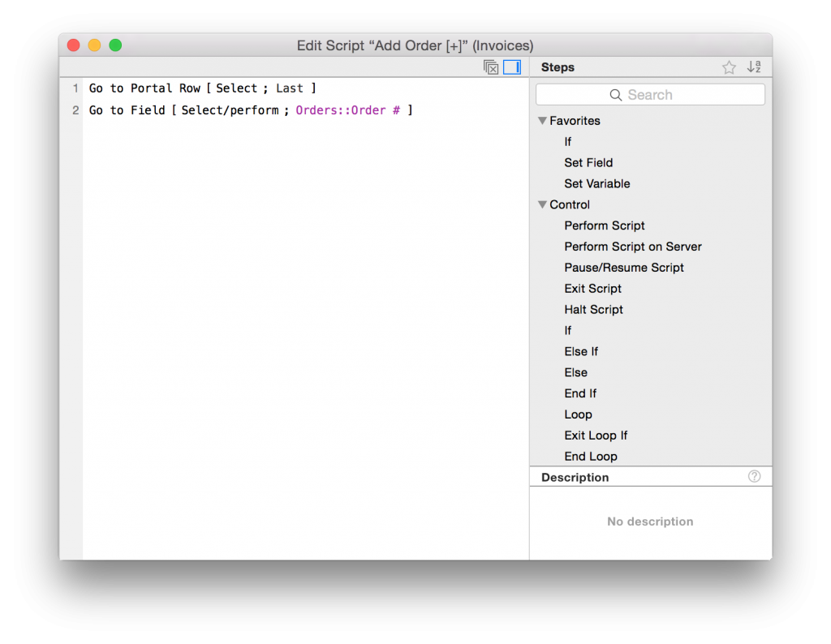
Task: Click the clear breakpoints toolbar icon
Action: (491, 67)
